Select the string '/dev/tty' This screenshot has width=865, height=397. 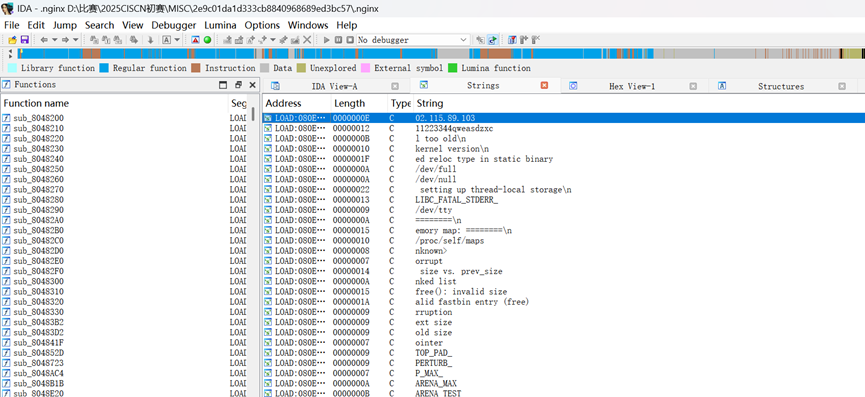(434, 210)
